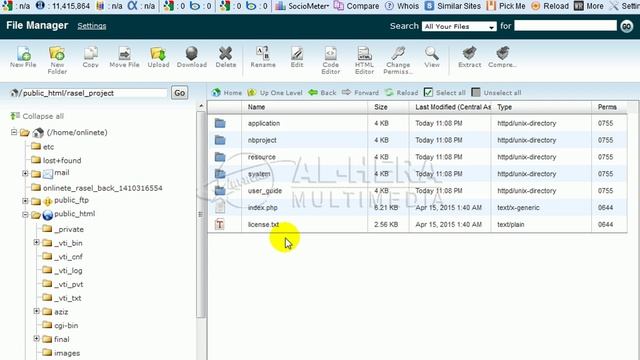Expand the public_ftp folder node

point(25,201)
